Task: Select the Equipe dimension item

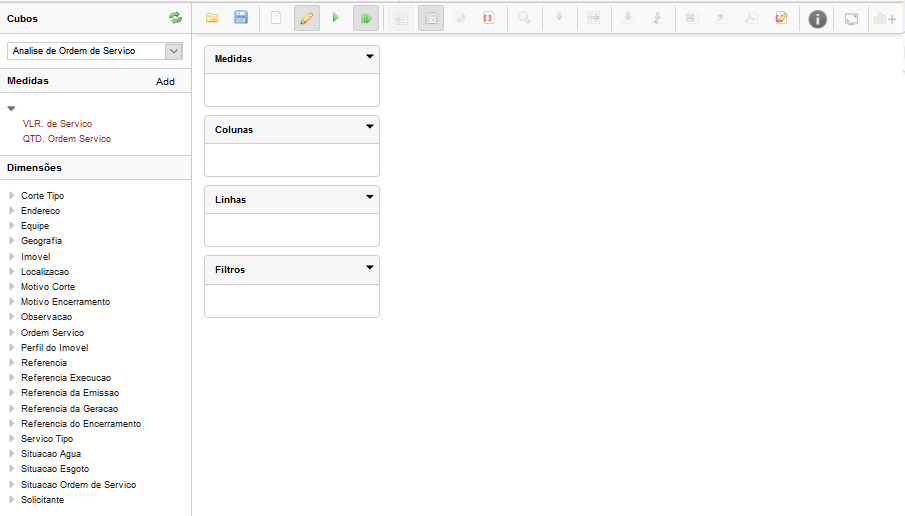Action: point(35,226)
